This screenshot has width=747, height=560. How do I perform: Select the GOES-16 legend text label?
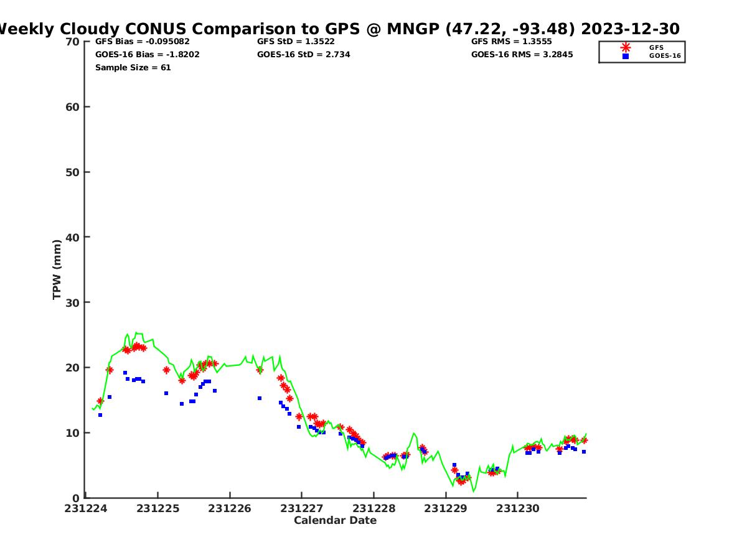pyautogui.click(x=665, y=56)
